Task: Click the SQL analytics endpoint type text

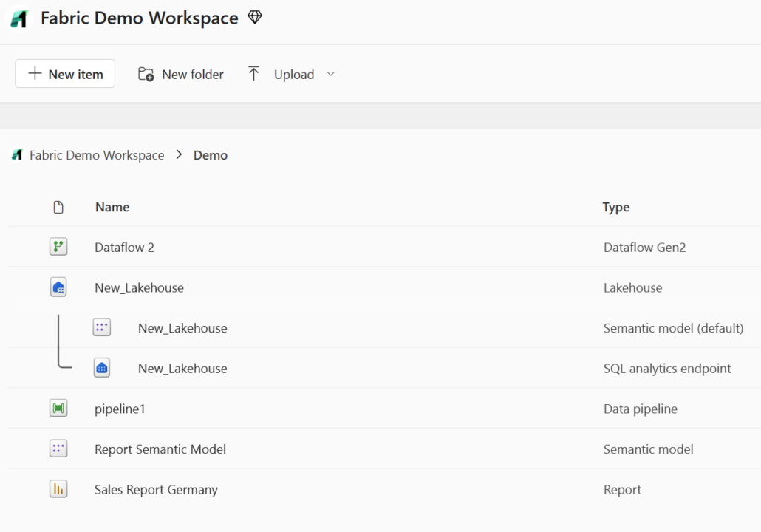Action: pos(667,369)
